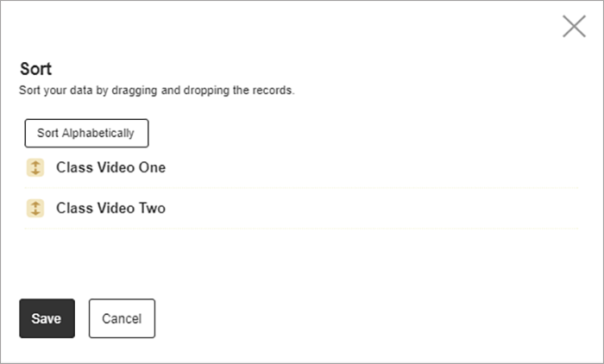Close the Sort dialog with the X
604x364 pixels.
(x=574, y=26)
